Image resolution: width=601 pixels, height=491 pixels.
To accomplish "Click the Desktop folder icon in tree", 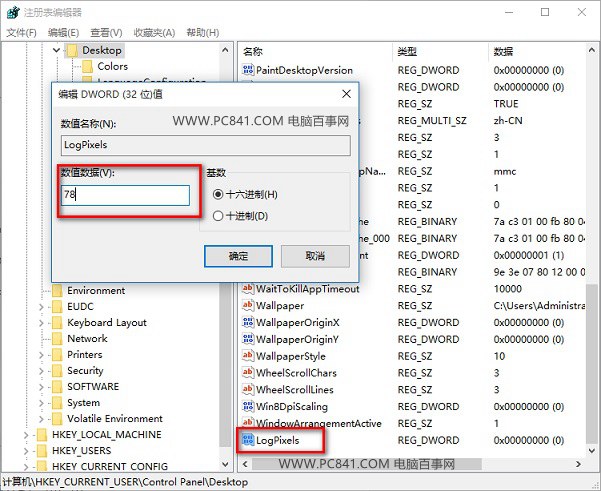I will (72, 51).
